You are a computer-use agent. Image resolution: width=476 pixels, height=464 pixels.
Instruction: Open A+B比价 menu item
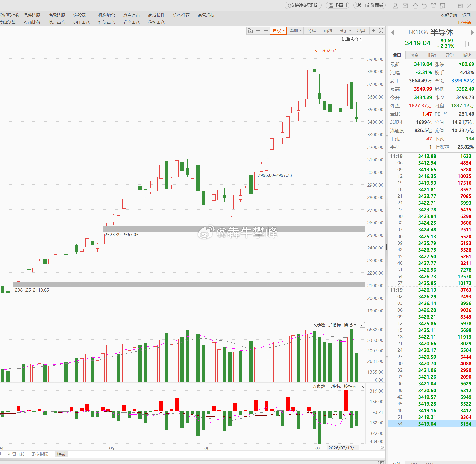pyautogui.click(x=32, y=22)
